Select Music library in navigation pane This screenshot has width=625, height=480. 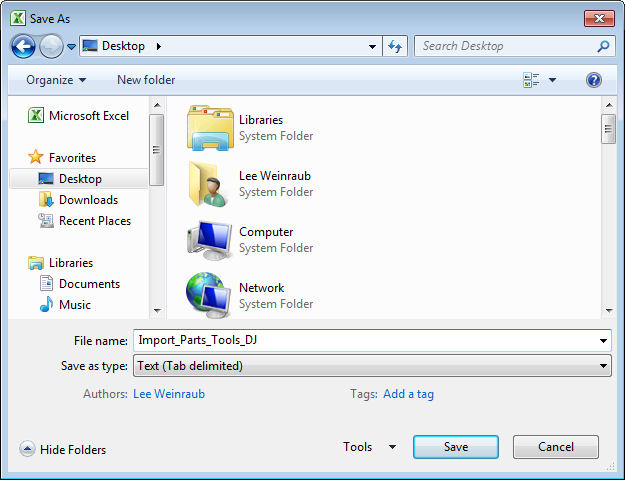75,305
